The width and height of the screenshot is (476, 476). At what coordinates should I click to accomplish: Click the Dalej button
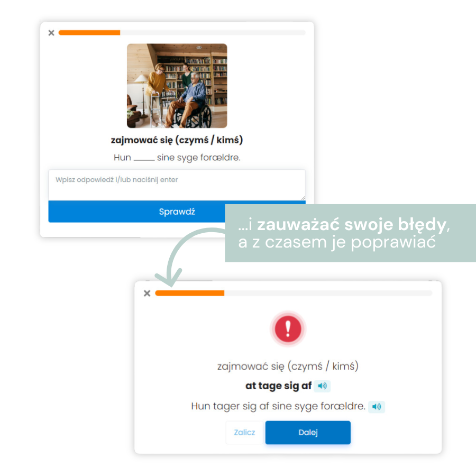coord(308,432)
